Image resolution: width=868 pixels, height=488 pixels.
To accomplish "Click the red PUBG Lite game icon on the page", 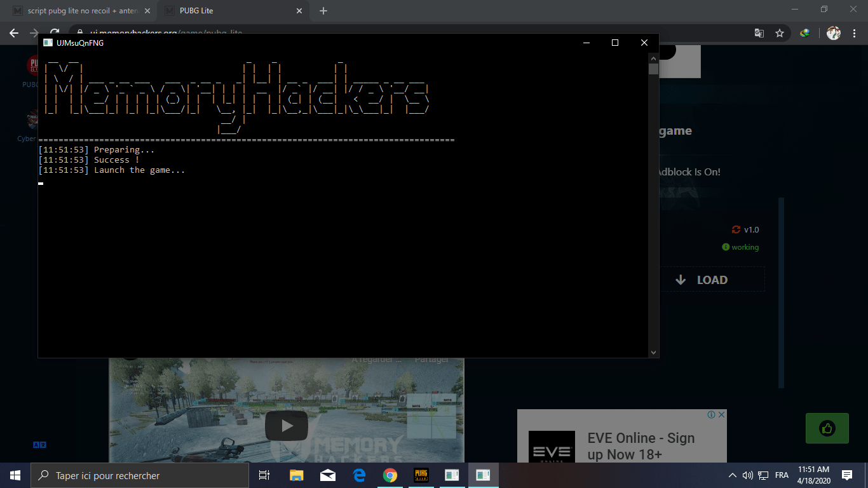I will point(32,65).
